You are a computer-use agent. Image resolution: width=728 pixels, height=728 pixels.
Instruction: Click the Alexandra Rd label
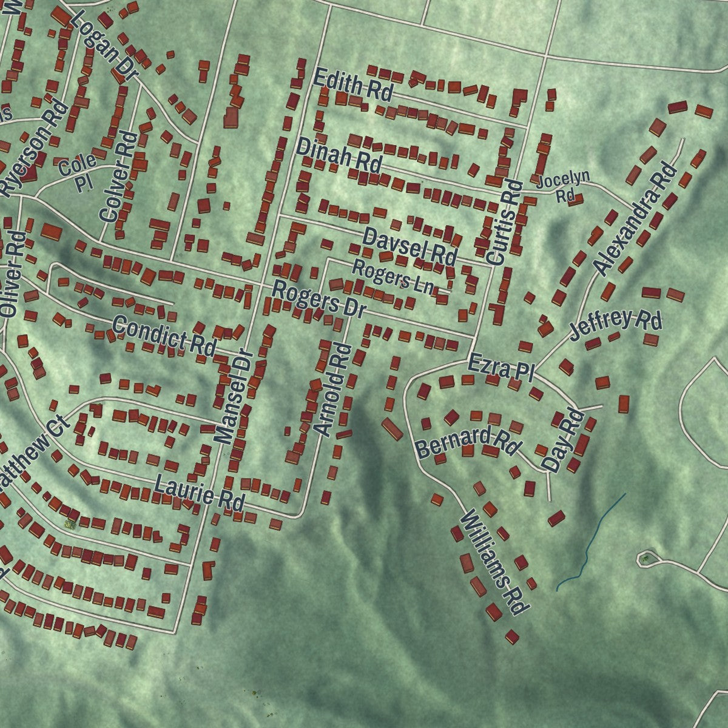pyautogui.click(x=635, y=218)
